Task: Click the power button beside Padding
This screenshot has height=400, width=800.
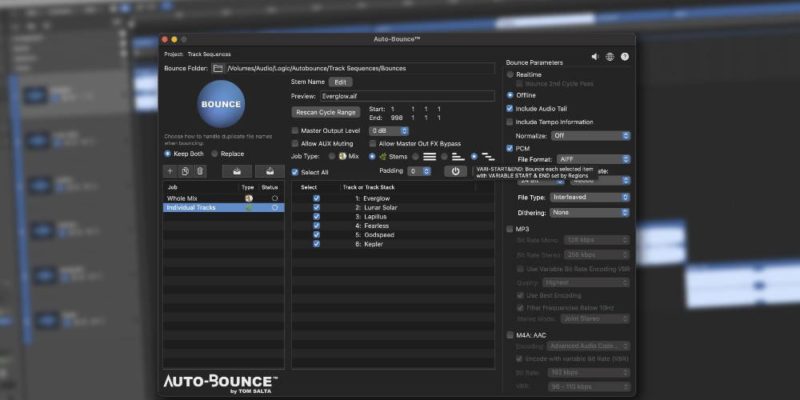Action: point(456,171)
